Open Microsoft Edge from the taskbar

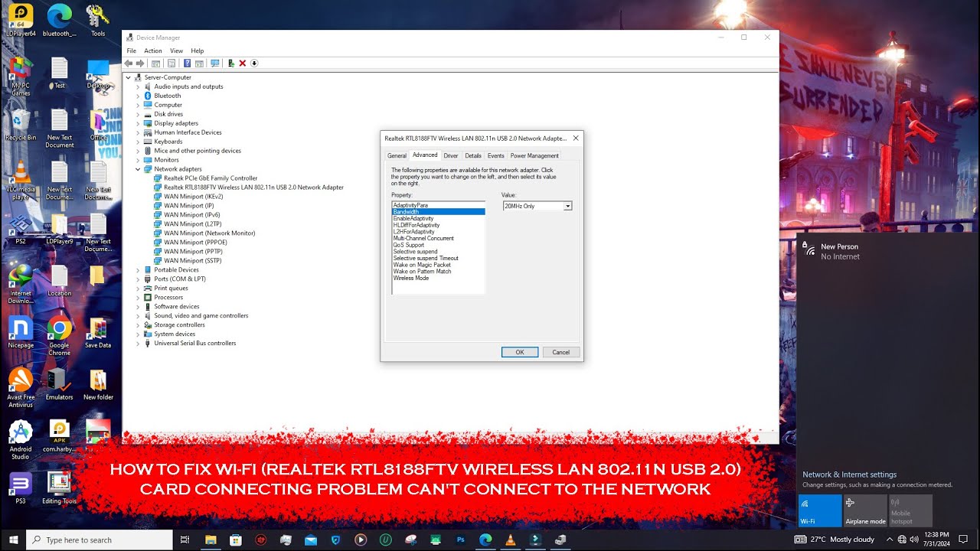coord(485,540)
